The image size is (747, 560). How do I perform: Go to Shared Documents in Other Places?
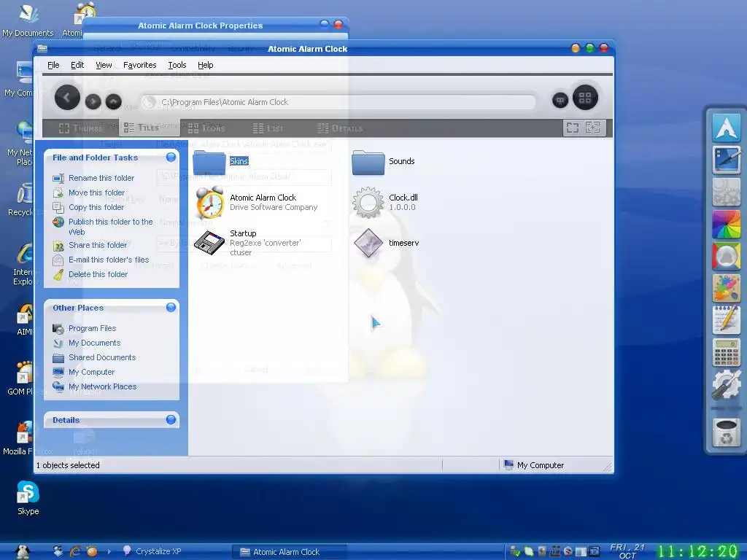point(102,357)
